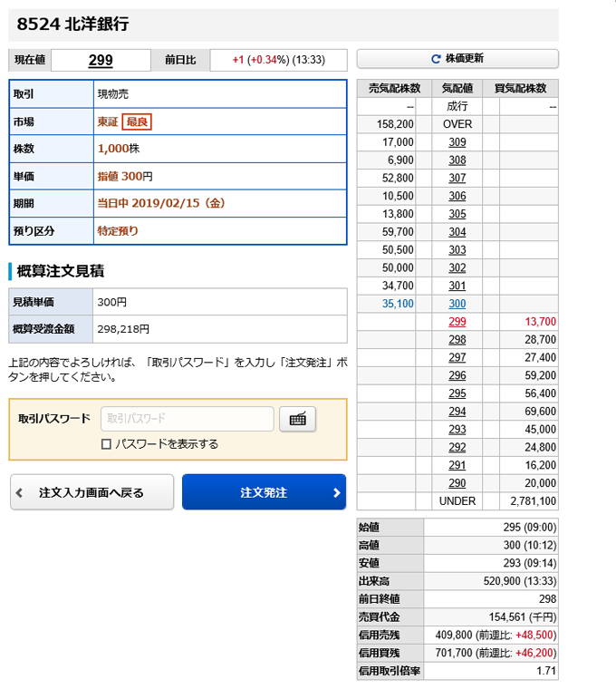
Task: Click the 成行 market order cell
Action: 457,106
